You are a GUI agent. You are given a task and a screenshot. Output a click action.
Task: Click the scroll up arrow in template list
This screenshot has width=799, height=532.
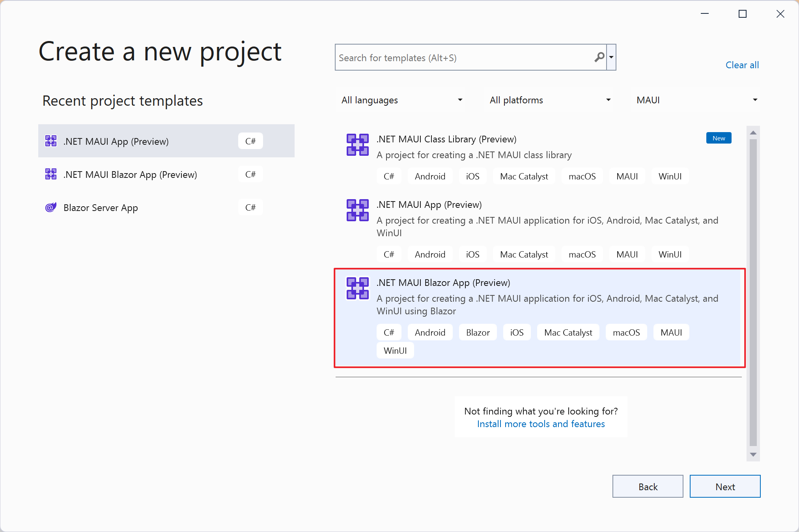(x=753, y=133)
